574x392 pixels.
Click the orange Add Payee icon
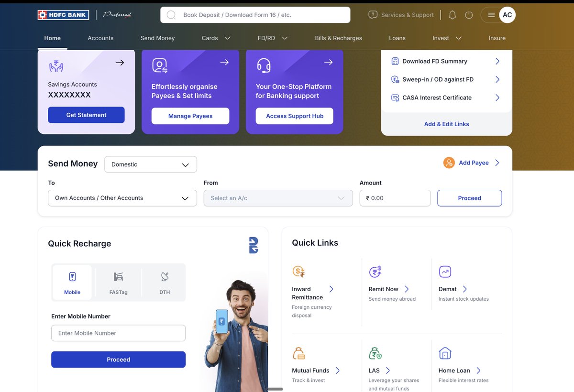(x=449, y=163)
